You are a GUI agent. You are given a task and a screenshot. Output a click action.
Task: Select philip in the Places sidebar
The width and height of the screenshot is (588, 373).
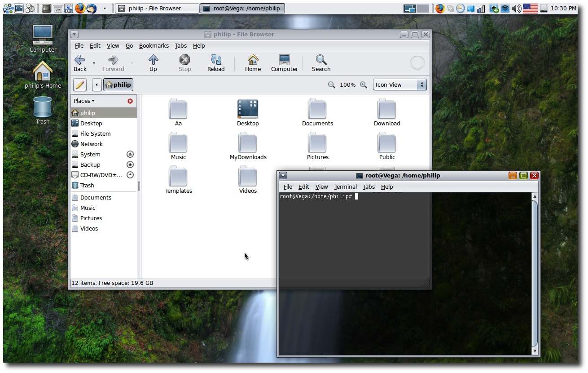click(x=104, y=113)
